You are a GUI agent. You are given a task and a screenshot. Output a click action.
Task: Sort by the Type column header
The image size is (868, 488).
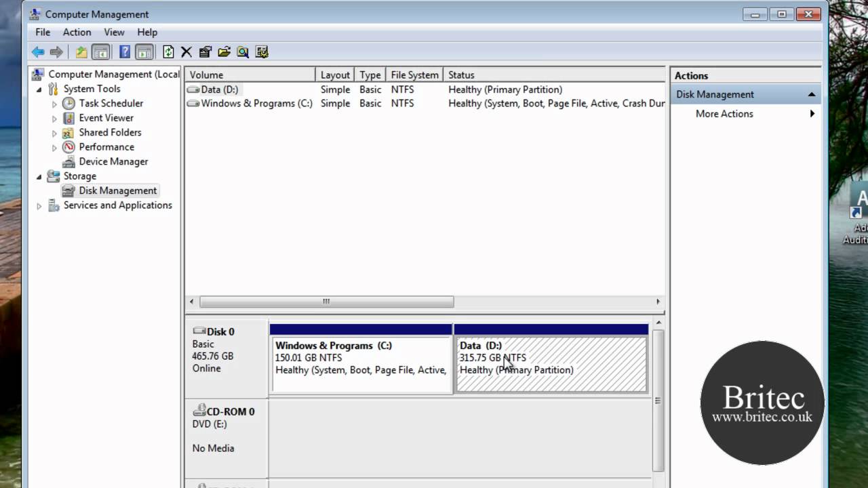pyautogui.click(x=370, y=75)
